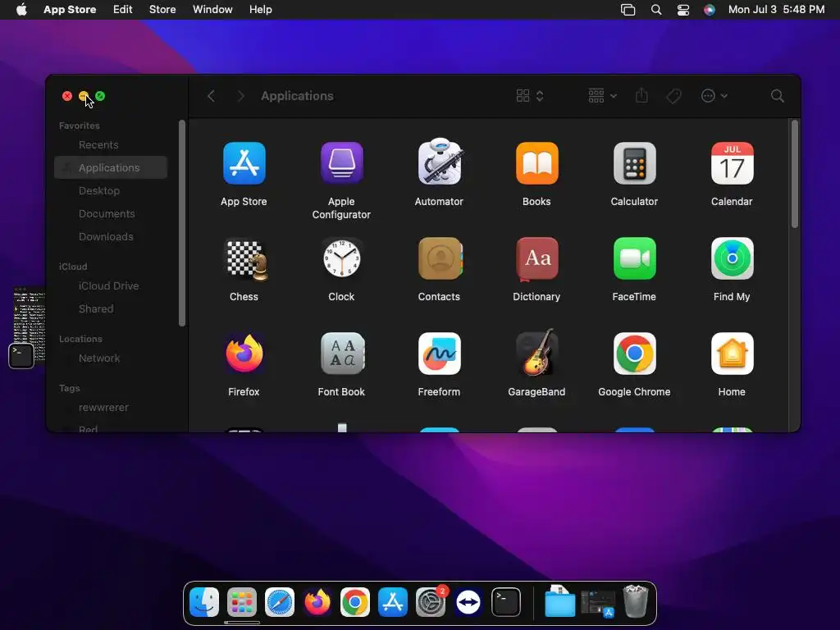Open Documents in the sidebar

coord(111,214)
